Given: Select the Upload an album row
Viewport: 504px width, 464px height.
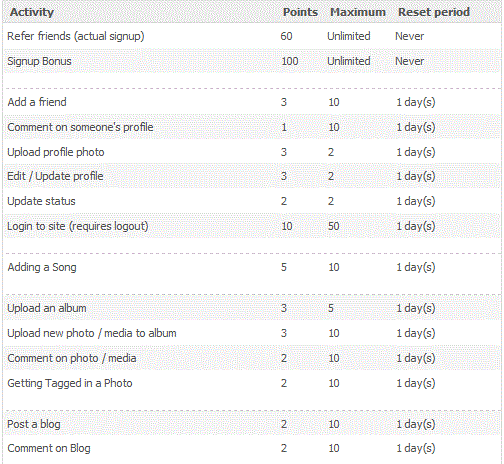Looking at the screenshot, I should [x=252, y=308].
